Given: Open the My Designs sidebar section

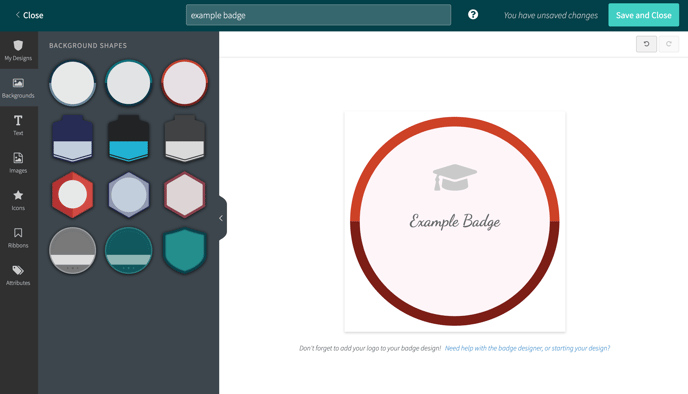Looking at the screenshot, I should pyautogui.click(x=18, y=50).
